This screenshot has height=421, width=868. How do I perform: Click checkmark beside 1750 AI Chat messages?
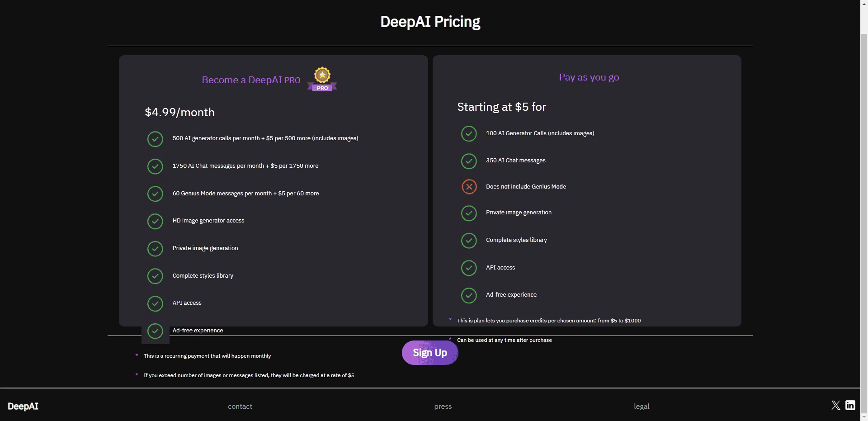[155, 166]
